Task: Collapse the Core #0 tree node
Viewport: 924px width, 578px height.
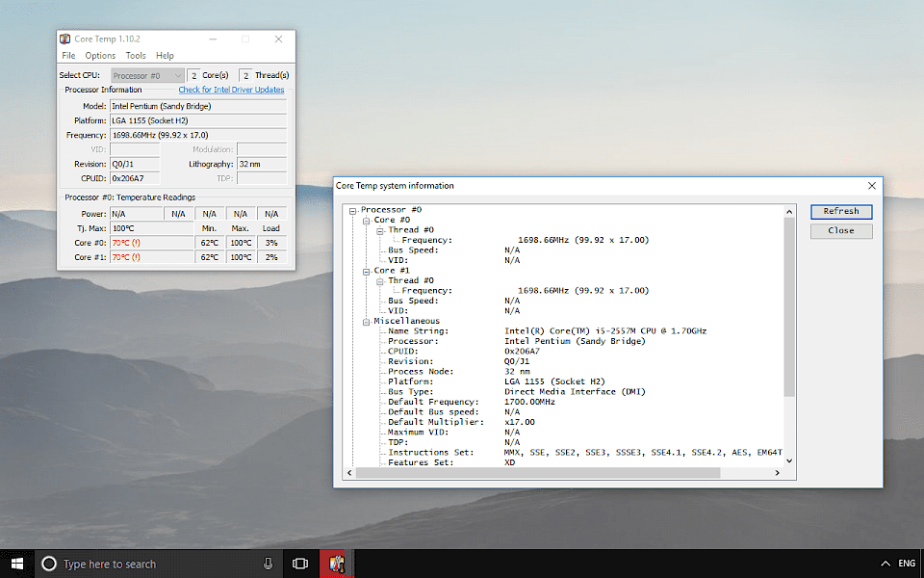Action: [366, 221]
